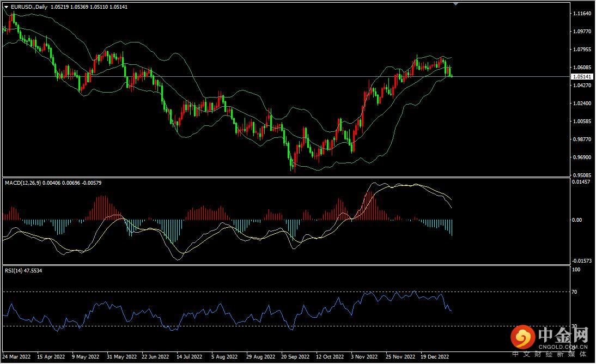Click the 19 Dec 2022 date label
596x364 pixels.
click(x=435, y=357)
